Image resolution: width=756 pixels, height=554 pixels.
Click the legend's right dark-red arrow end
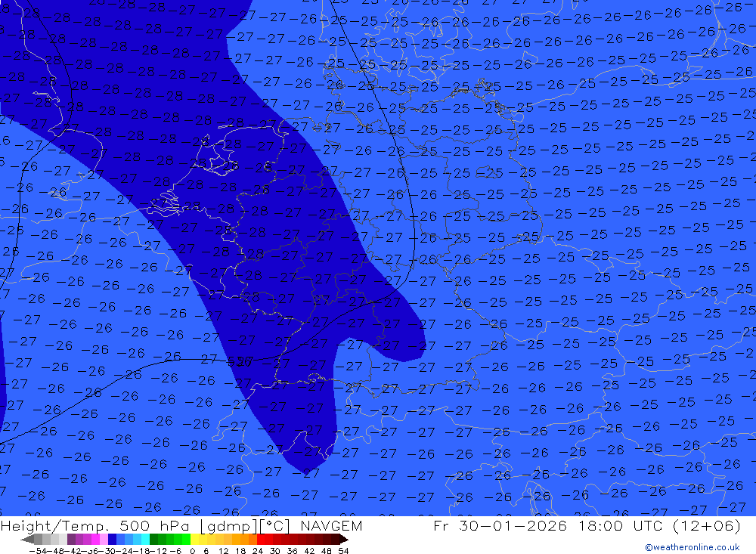(x=344, y=540)
